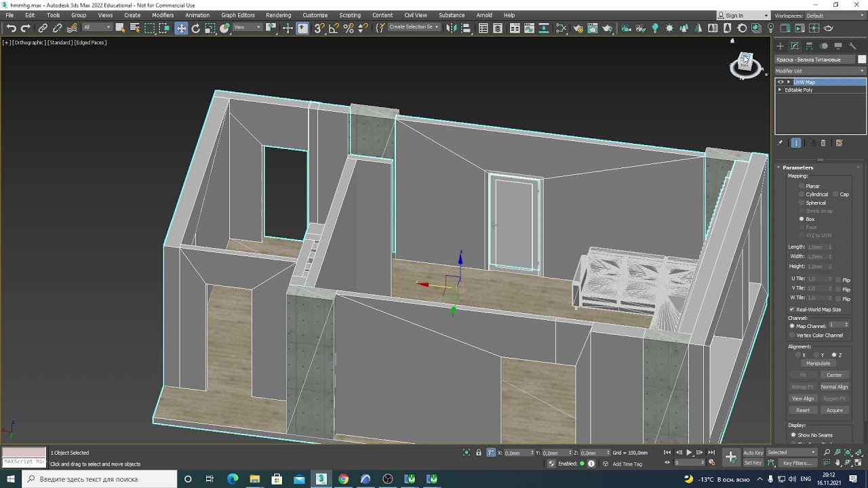
Task: Toggle Angle Snap icon
Action: [334, 28]
